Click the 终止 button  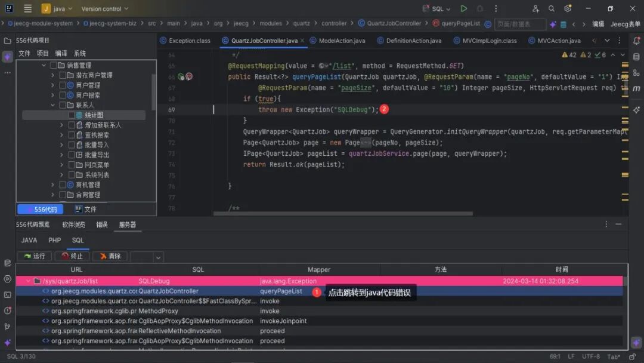[x=72, y=256]
